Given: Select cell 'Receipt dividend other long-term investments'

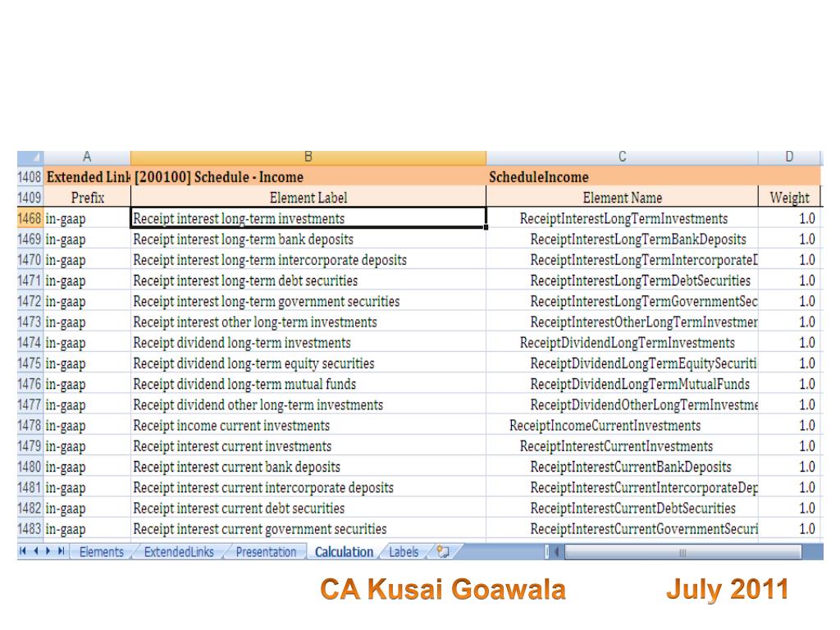Looking at the screenshot, I should [308, 404].
